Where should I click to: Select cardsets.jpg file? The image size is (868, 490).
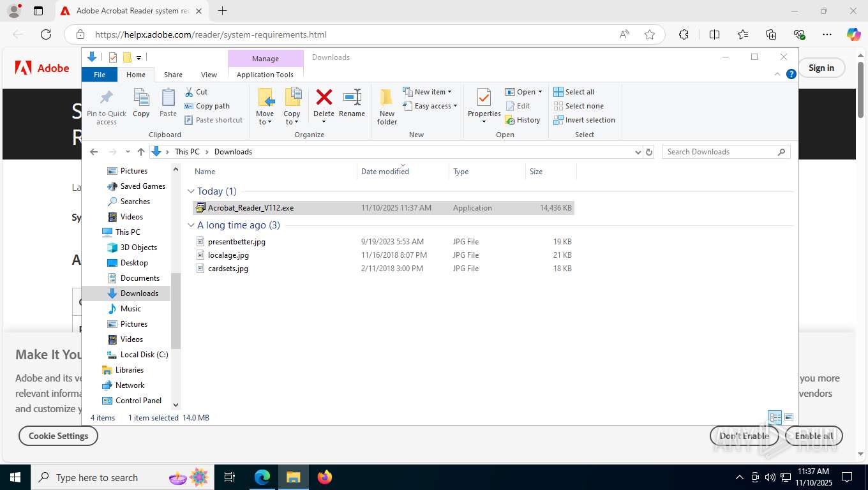click(x=383, y=269)
